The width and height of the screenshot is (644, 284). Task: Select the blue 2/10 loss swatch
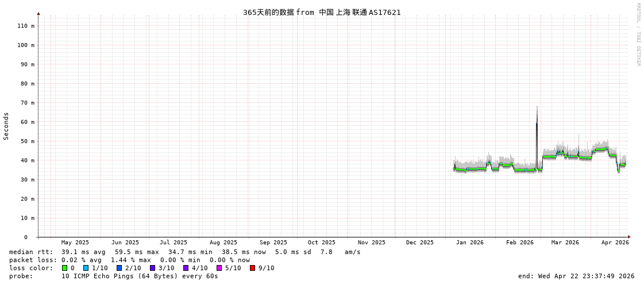coord(119,268)
